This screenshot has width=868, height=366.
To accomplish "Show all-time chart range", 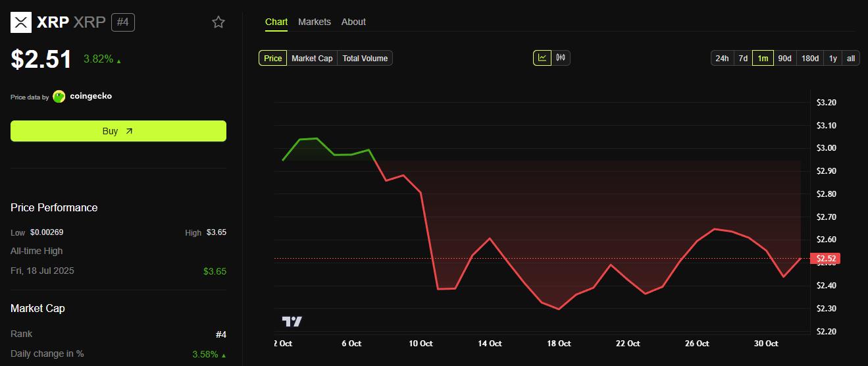I will coord(851,59).
